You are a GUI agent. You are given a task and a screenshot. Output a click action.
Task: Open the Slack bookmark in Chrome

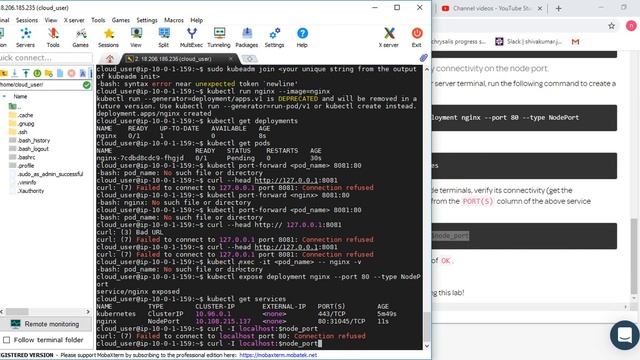pyautogui.click(x=529, y=42)
